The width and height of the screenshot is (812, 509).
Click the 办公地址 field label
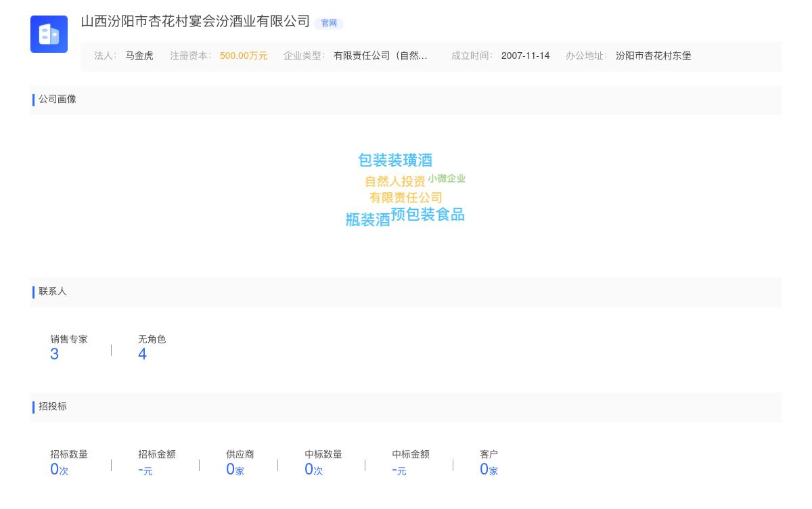tap(587, 56)
